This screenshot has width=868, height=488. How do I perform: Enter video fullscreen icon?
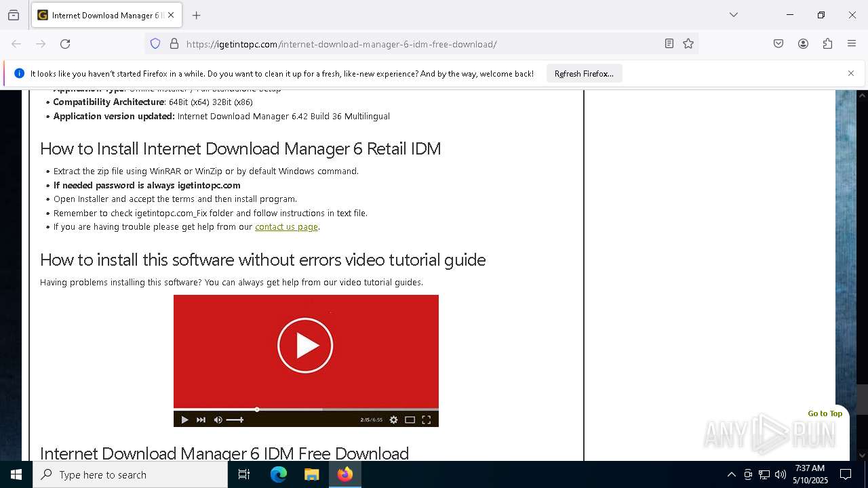[x=427, y=420]
